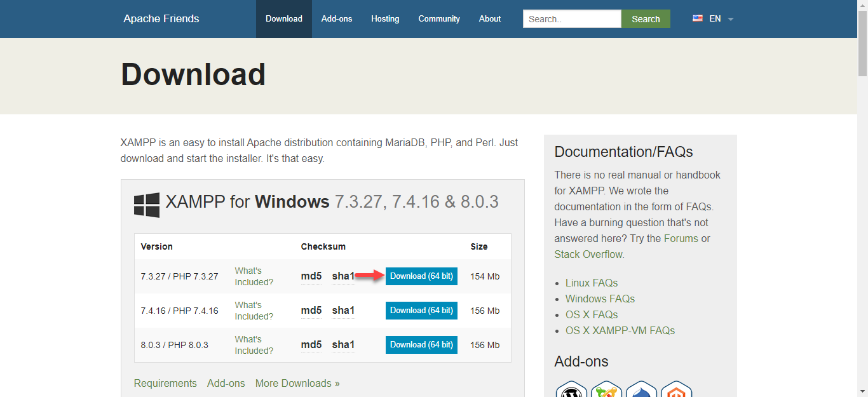Open the Requirements link

pyautogui.click(x=165, y=383)
